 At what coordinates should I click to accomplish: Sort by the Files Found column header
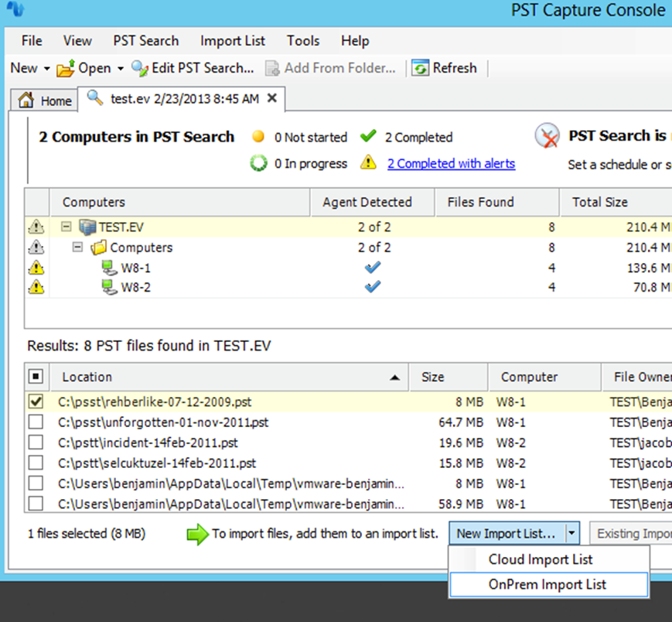[497, 202]
